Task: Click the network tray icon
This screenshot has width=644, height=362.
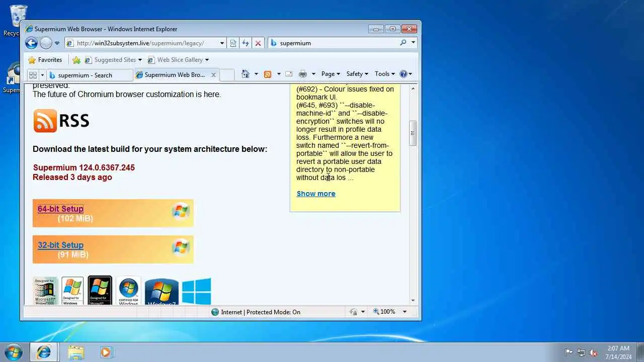Action: (581, 352)
